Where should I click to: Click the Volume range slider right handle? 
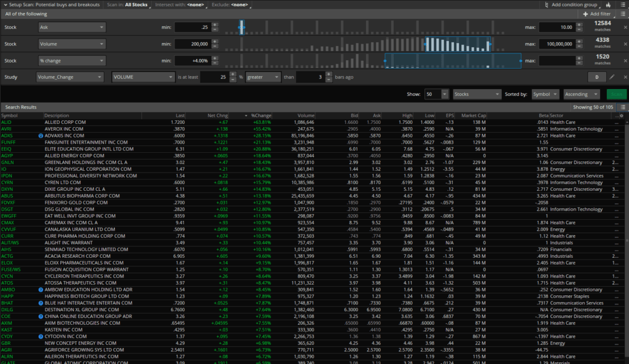tap(490, 44)
